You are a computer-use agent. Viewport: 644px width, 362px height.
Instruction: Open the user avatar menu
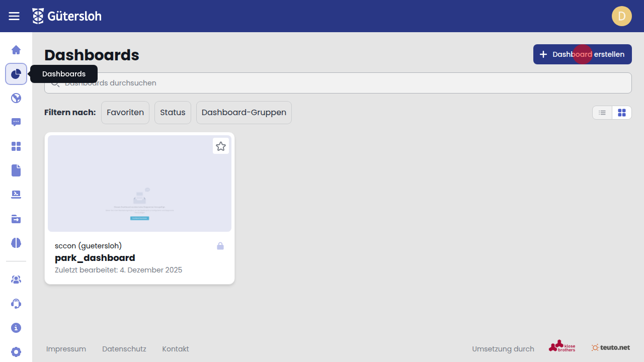click(621, 16)
